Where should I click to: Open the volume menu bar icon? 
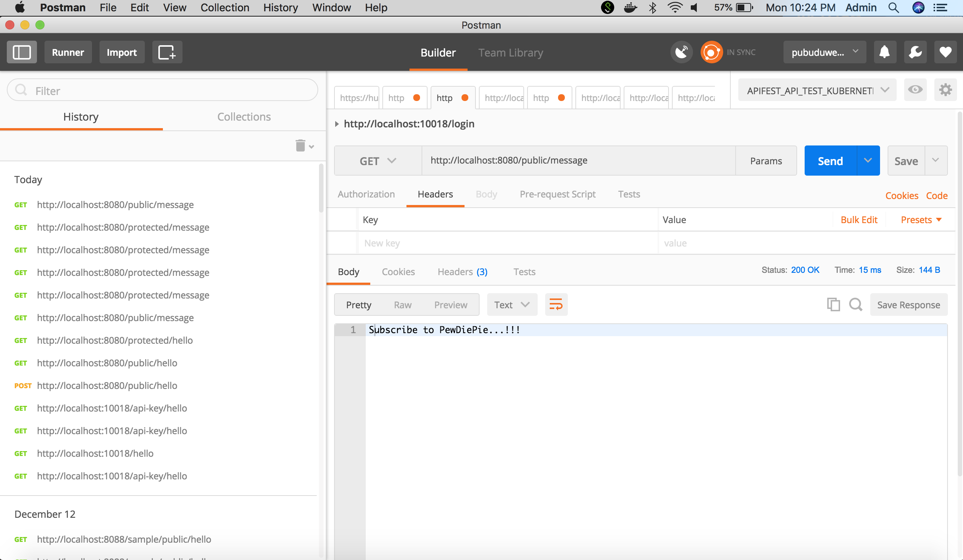[695, 8]
